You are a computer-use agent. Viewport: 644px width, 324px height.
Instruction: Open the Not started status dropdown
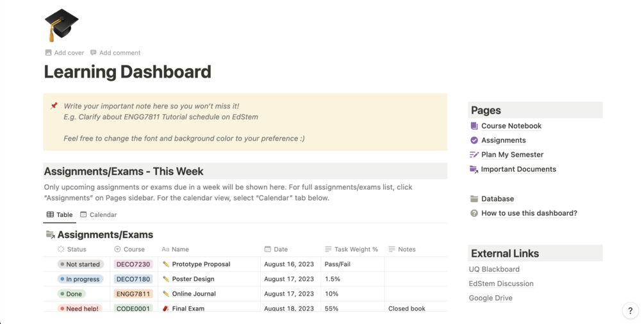click(x=80, y=264)
